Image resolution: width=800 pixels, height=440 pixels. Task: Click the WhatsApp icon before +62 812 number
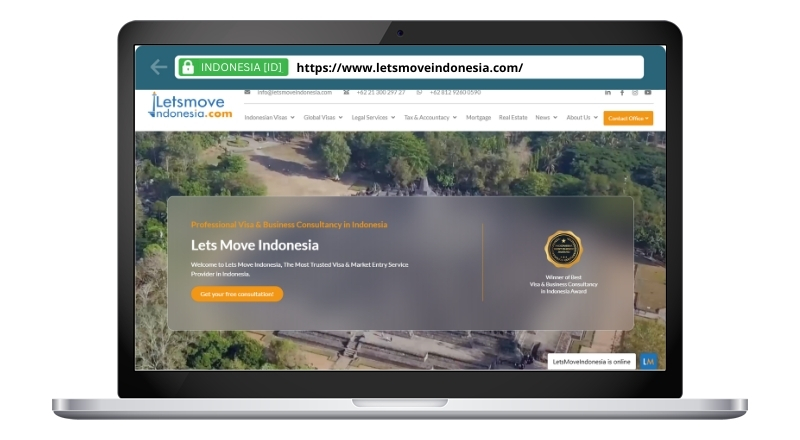click(419, 92)
